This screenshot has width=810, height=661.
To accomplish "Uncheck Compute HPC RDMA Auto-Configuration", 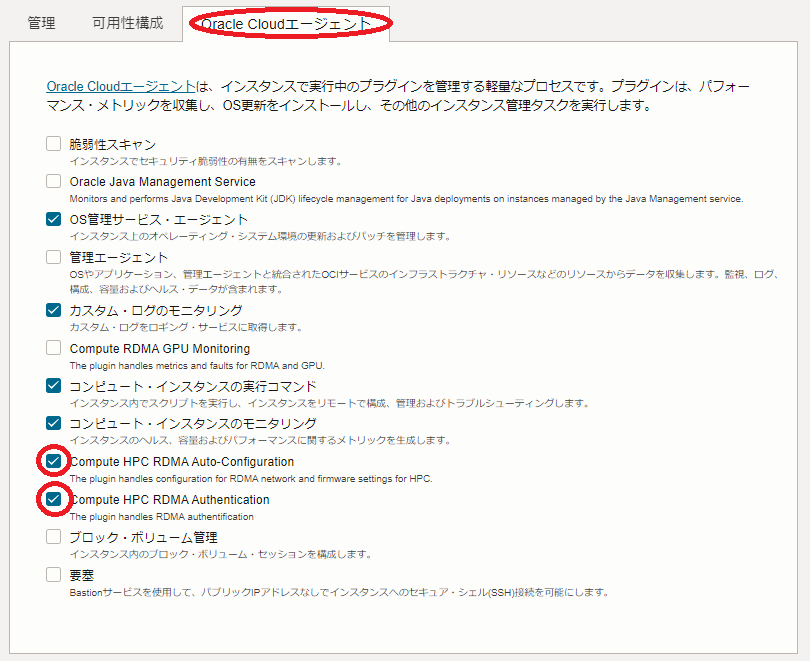I will click(53, 461).
